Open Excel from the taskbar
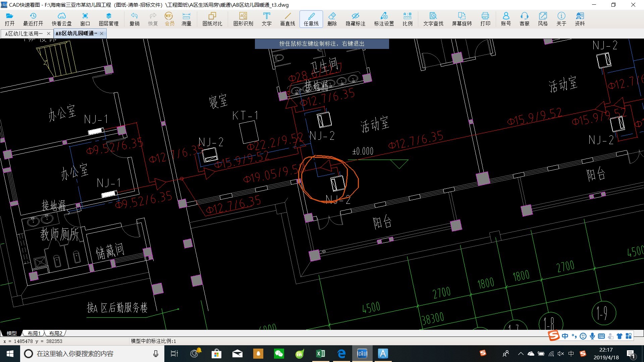644x362 pixels. point(320,354)
